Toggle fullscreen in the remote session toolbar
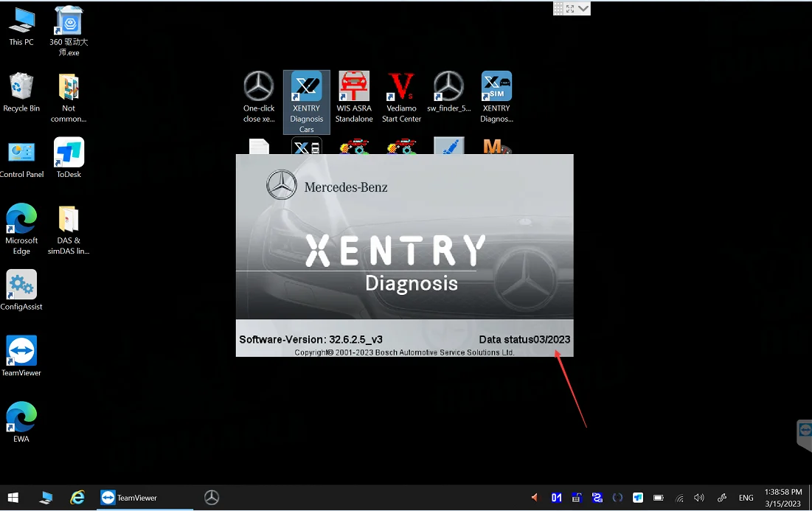The width and height of the screenshot is (812, 511). [x=570, y=8]
